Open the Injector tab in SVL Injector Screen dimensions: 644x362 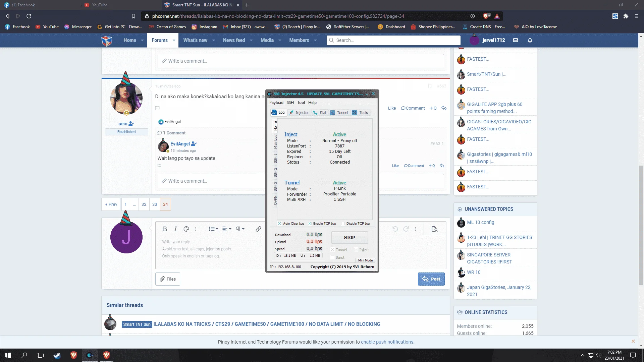pos(299,113)
